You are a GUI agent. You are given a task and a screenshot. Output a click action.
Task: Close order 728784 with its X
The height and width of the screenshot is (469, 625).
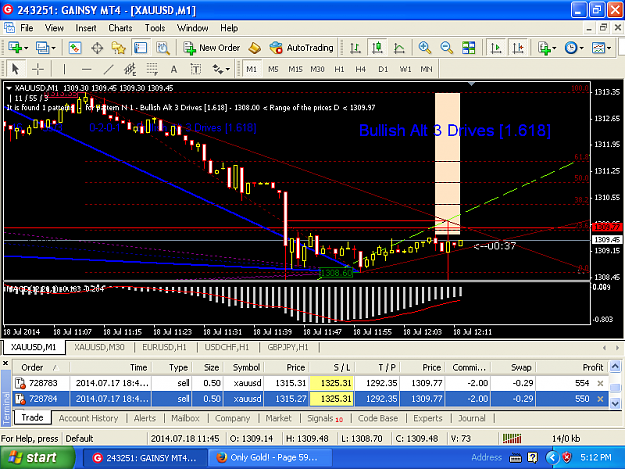click(x=600, y=399)
